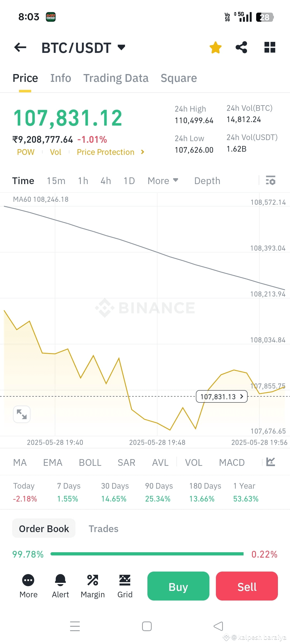Screen dimensions: 290x644
Task: Expand Price Protection chevron
Action: pos(143,152)
